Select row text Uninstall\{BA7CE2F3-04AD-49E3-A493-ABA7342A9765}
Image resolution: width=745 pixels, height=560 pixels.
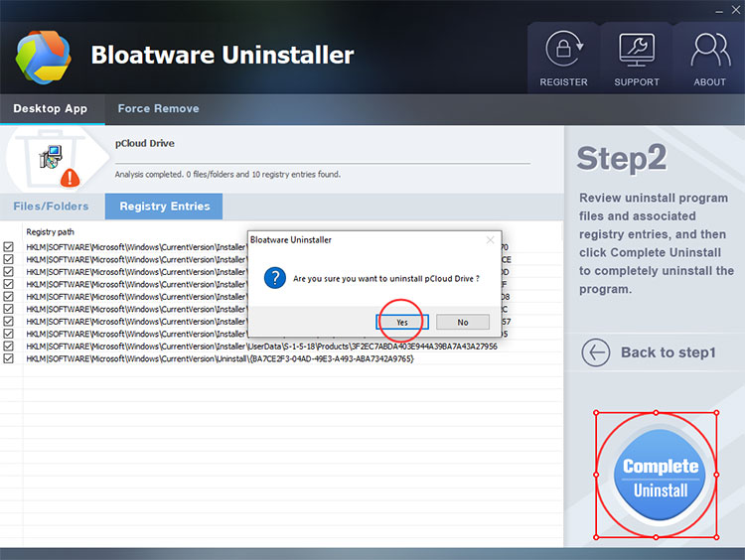[220, 358]
